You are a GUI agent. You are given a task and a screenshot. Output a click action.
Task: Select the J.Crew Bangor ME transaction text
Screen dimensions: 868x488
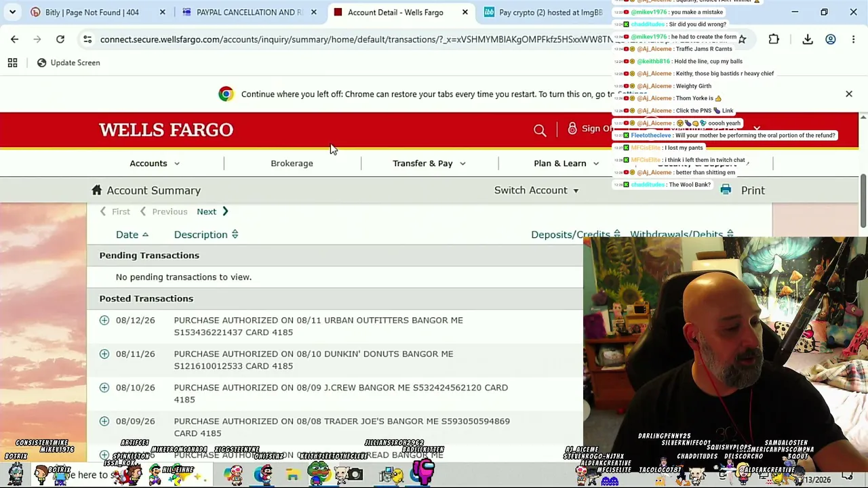[x=340, y=394]
